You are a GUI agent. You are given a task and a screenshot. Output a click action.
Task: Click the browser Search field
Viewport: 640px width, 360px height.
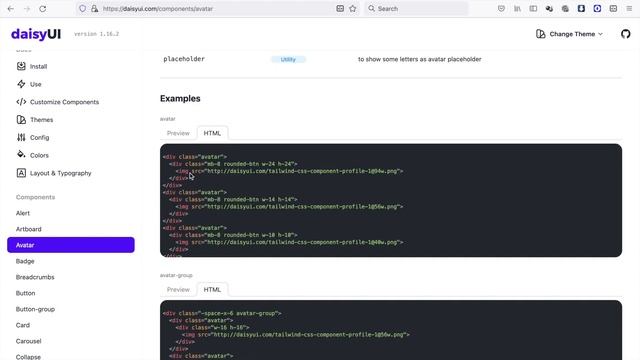416,9
